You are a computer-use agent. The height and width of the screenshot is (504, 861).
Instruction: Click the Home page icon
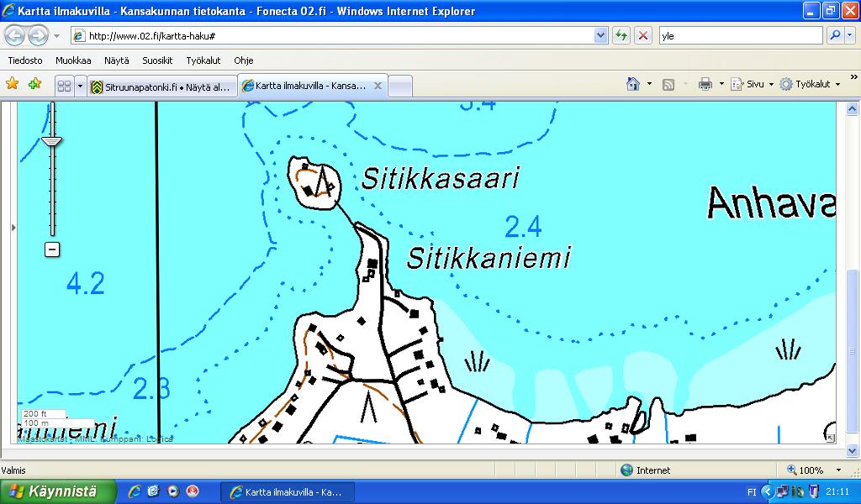pyautogui.click(x=633, y=84)
